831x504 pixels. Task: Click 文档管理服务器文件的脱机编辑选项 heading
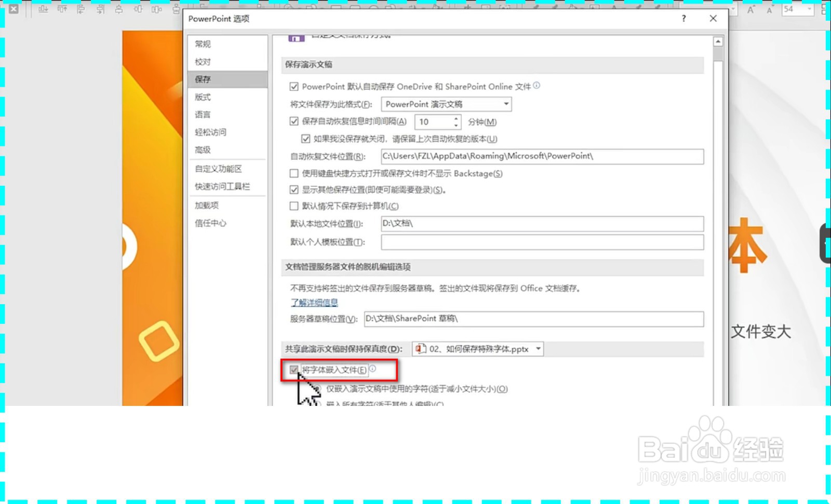coord(347,267)
